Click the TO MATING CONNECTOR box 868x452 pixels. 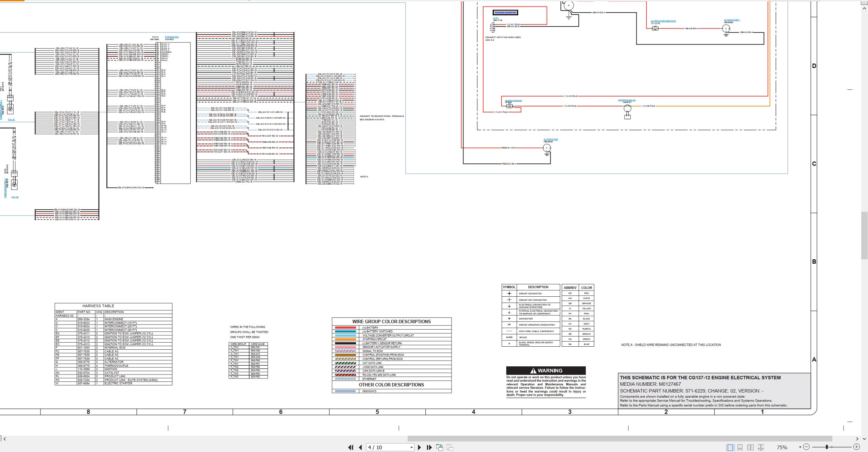click(x=505, y=13)
